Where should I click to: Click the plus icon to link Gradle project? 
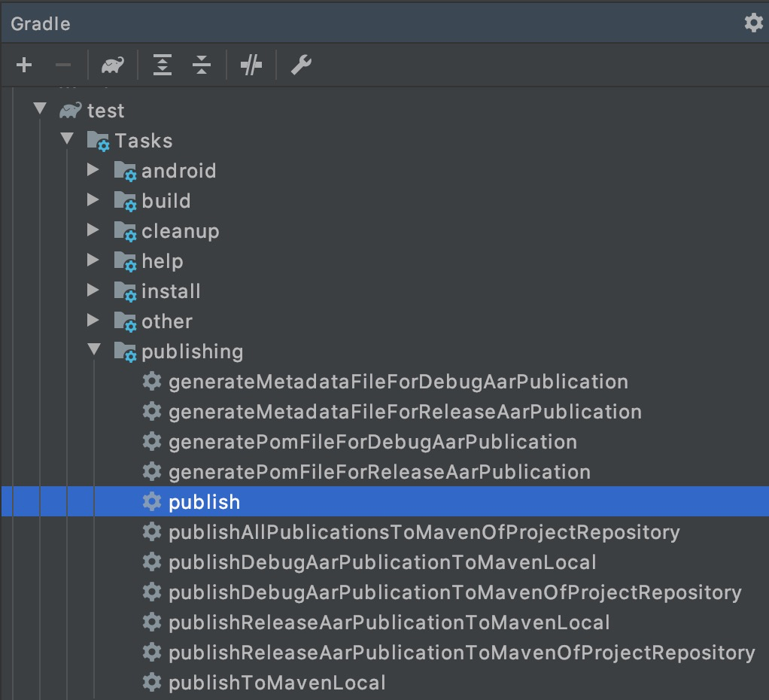[24, 65]
